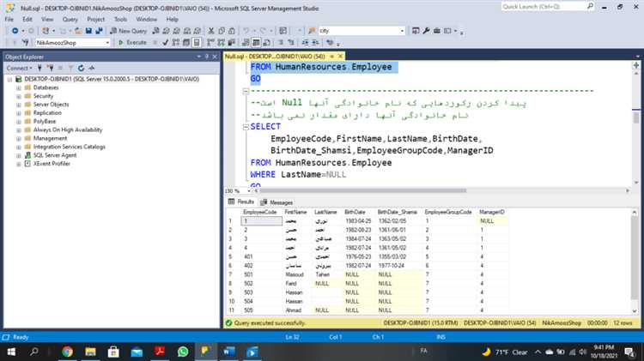Click the SQL Server Agent node icon
The height and width of the screenshot is (361, 644).
[27, 155]
